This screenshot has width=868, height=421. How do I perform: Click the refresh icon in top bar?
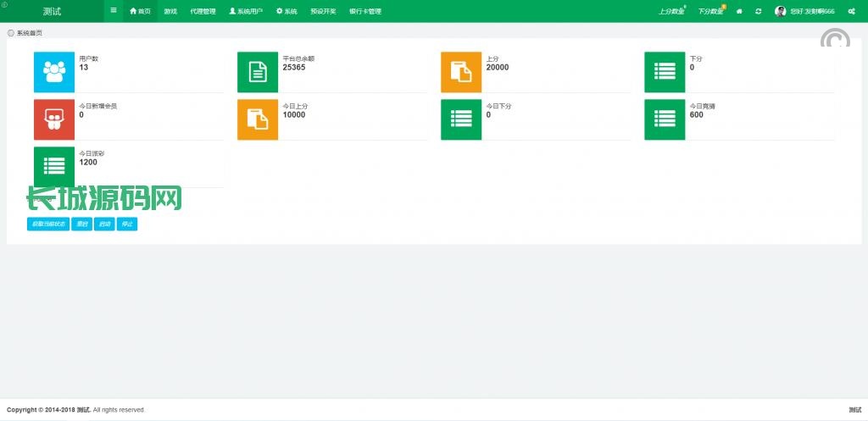coord(758,12)
